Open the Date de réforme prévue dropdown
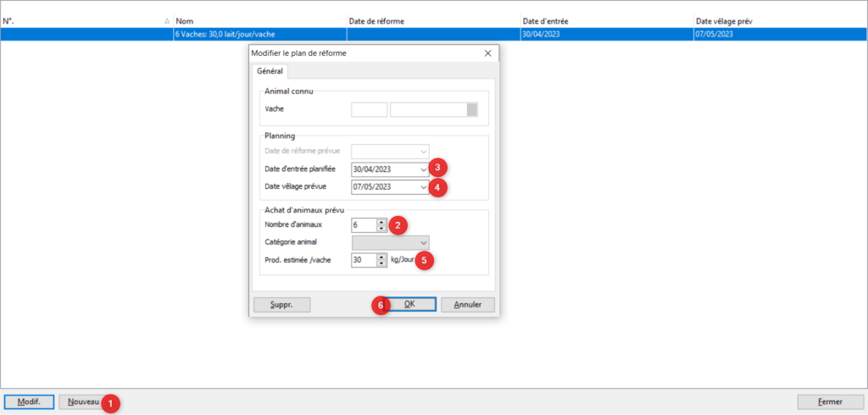The height and width of the screenshot is (415, 868). click(424, 151)
